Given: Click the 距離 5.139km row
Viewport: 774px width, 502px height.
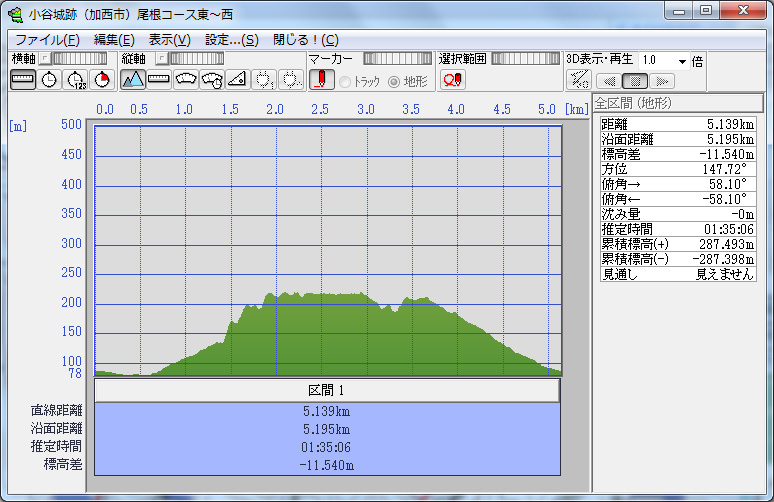Looking at the screenshot, I should (x=678, y=124).
